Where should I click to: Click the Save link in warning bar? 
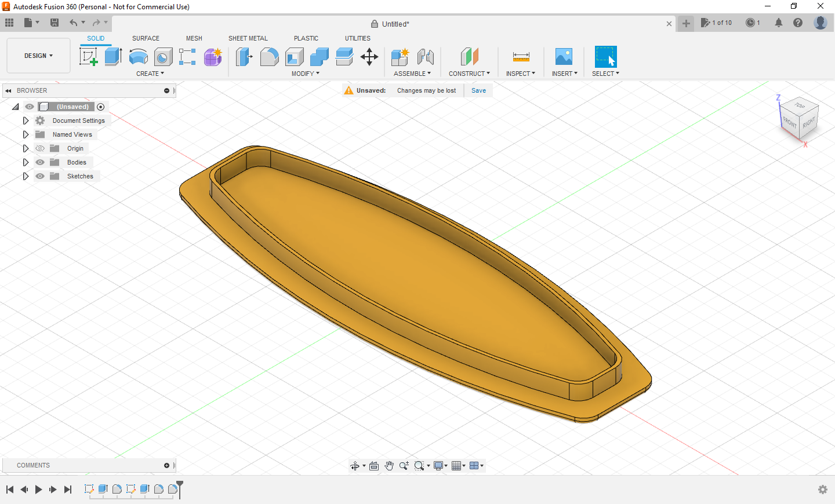point(478,90)
